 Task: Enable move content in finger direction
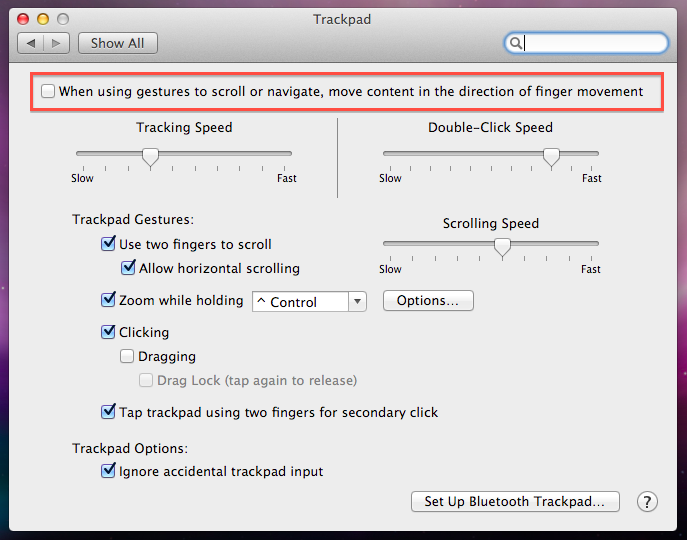tap(48, 91)
